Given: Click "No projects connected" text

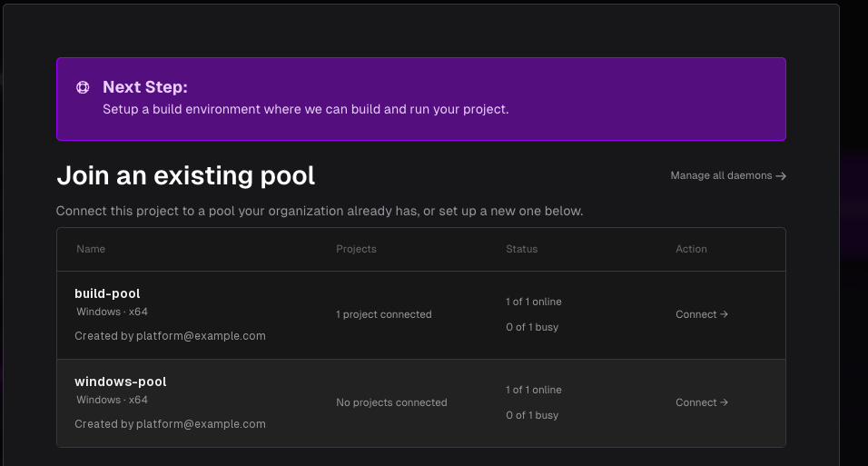Looking at the screenshot, I should tap(391, 402).
